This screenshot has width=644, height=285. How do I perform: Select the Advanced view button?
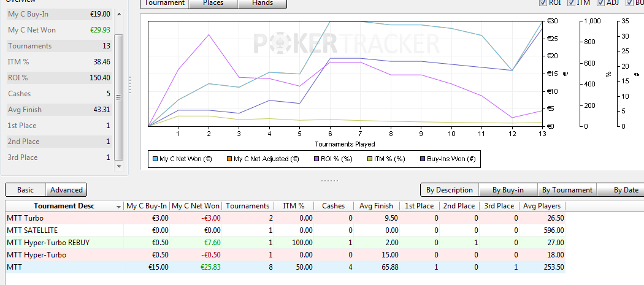66,190
